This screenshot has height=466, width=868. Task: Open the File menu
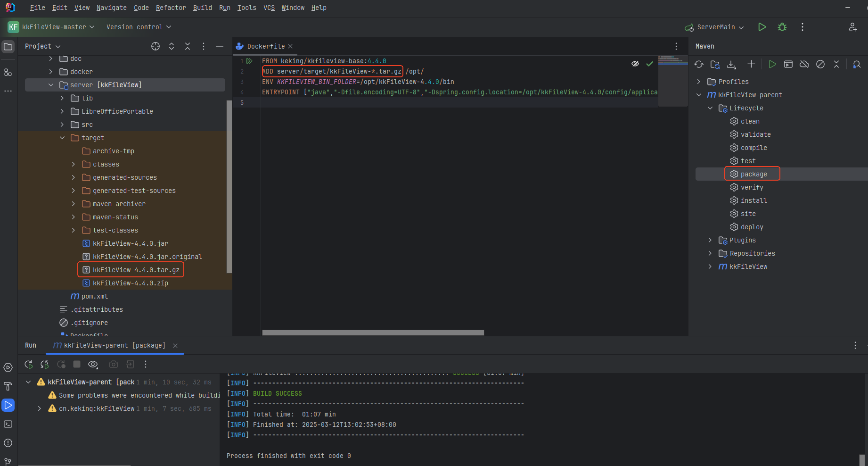coord(38,8)
